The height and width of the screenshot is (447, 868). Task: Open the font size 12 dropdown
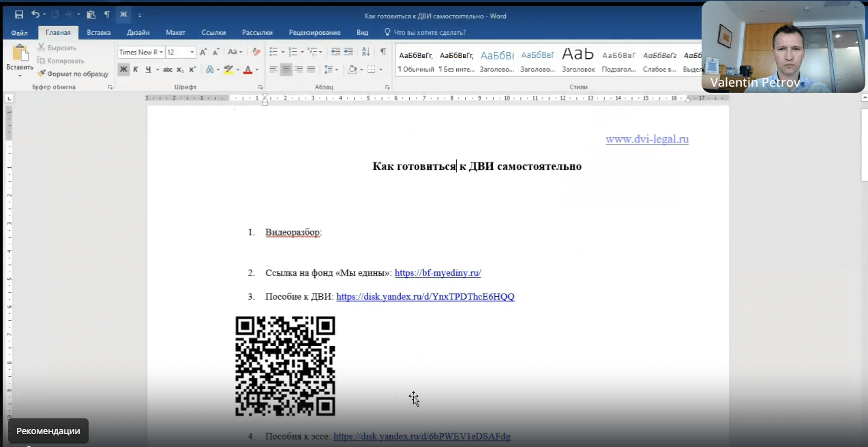[x=192, y=53]
